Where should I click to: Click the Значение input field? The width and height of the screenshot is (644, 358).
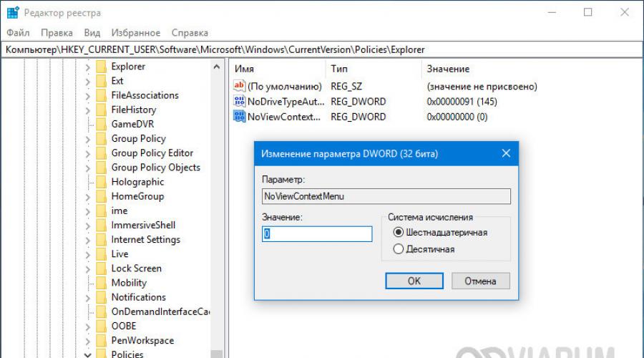point(317,234)
